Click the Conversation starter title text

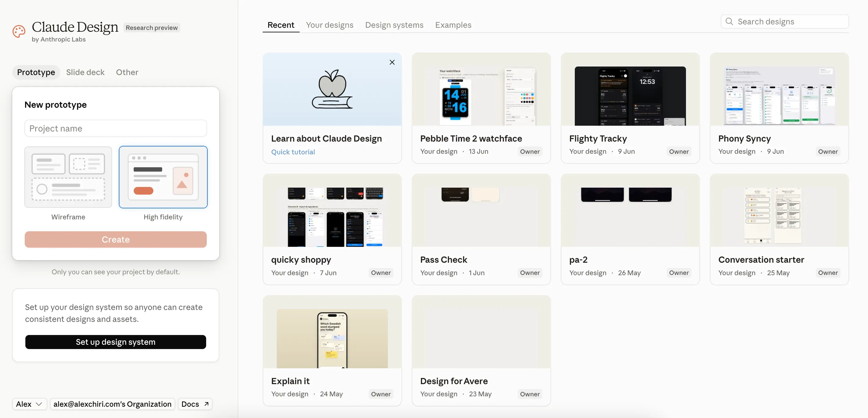[761, 259]
